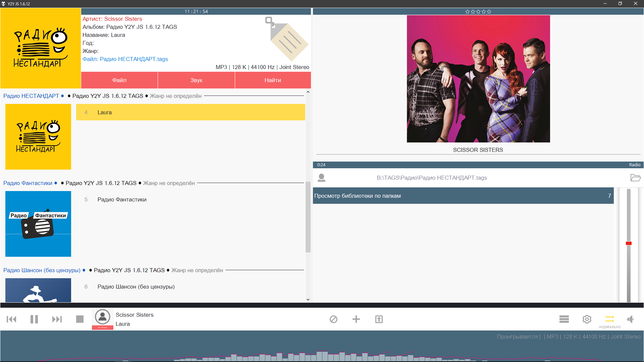Click the crossed-circle ban icon
The width and height of the screenshot is (644, 362).
click(333, 319)
